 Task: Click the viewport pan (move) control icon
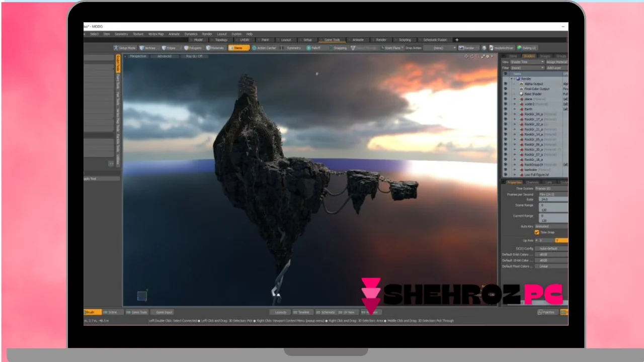466,56
